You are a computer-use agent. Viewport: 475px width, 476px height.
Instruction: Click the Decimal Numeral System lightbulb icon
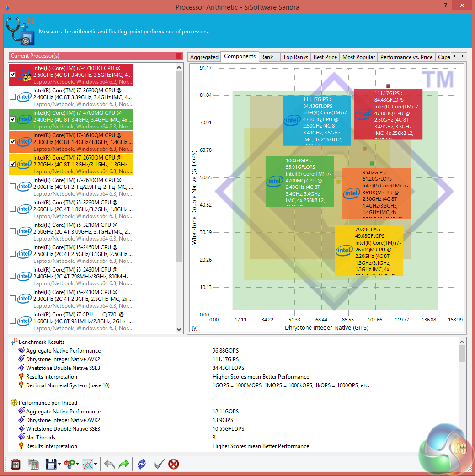[21, 385]
